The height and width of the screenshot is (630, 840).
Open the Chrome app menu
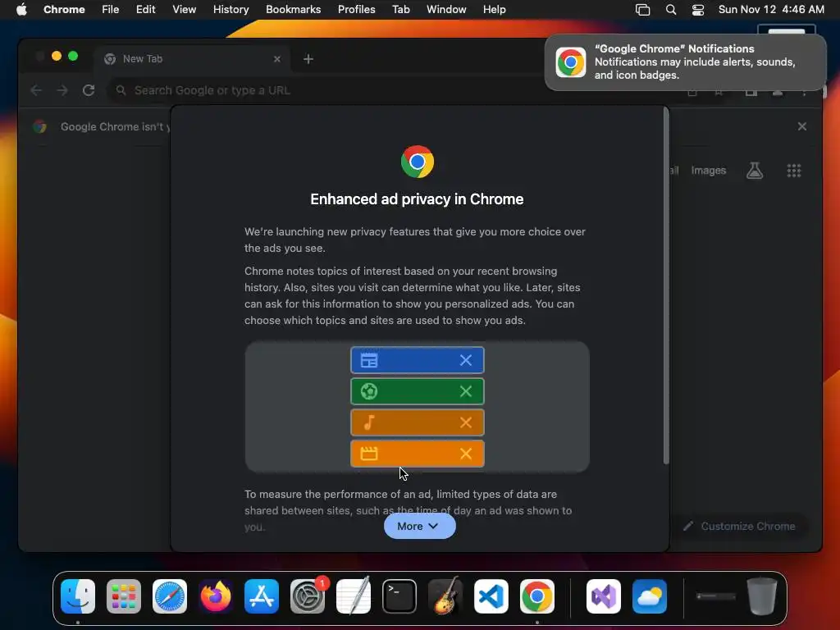pos(64,10)
